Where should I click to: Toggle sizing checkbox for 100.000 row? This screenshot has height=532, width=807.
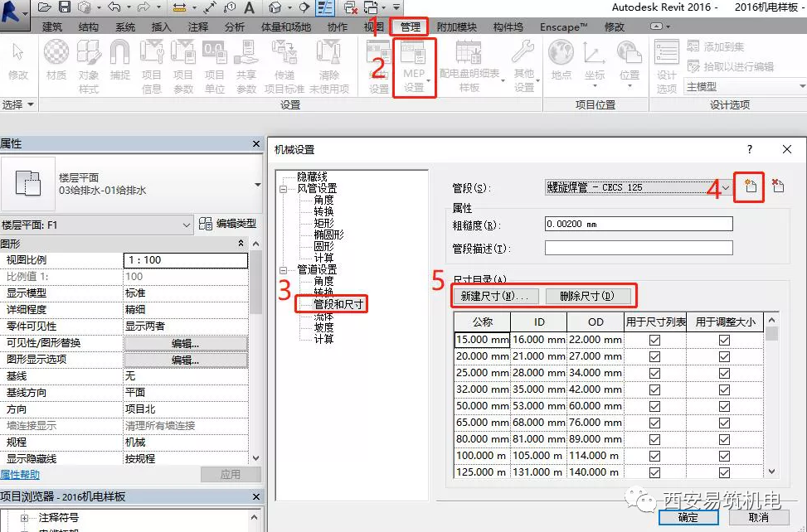pyautogui.click(x=724, y=456)
